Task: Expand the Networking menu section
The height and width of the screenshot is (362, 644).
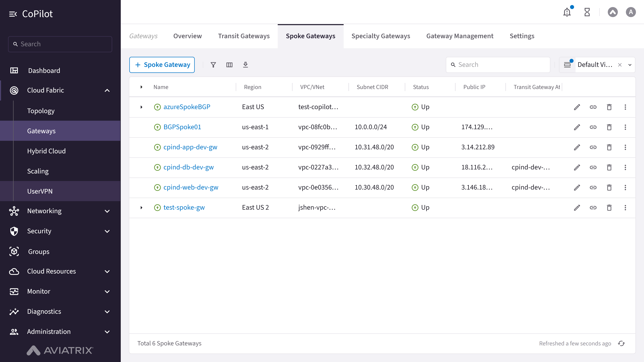Action: (107, 211)
